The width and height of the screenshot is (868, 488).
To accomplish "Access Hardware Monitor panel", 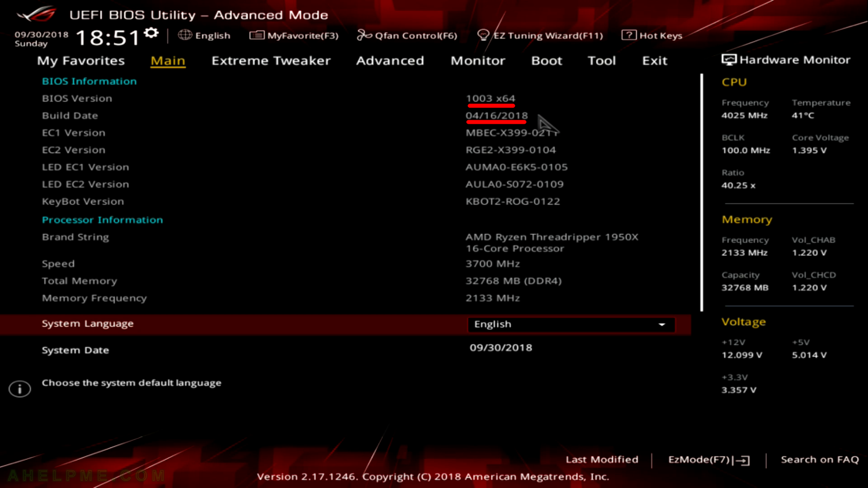I will point(786,60).
